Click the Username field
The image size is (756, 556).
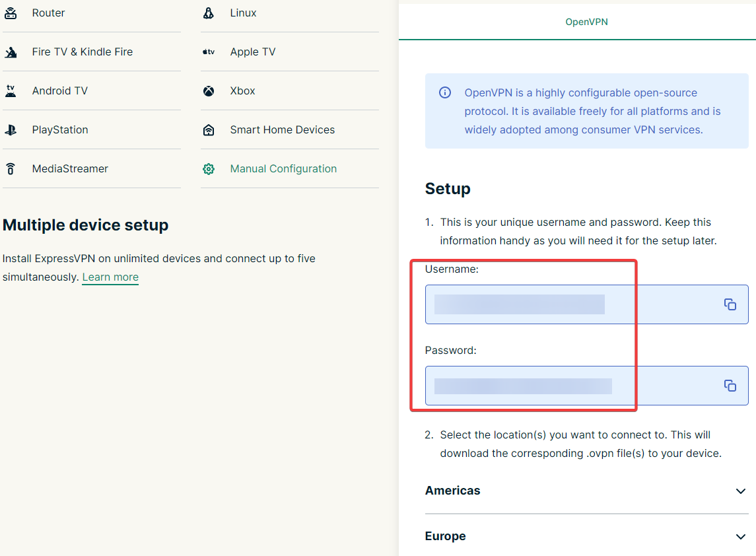tap(587, 304)
